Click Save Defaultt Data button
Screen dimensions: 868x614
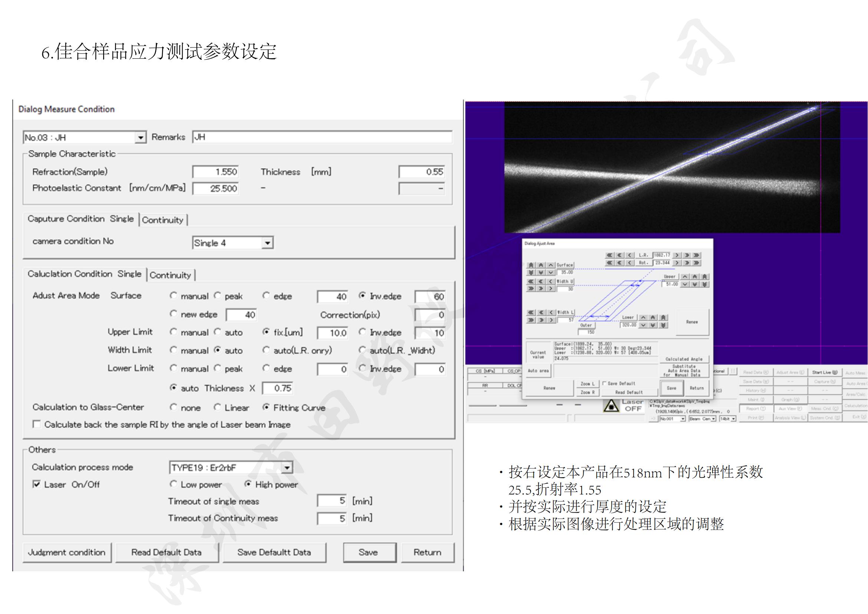[274, 552]
